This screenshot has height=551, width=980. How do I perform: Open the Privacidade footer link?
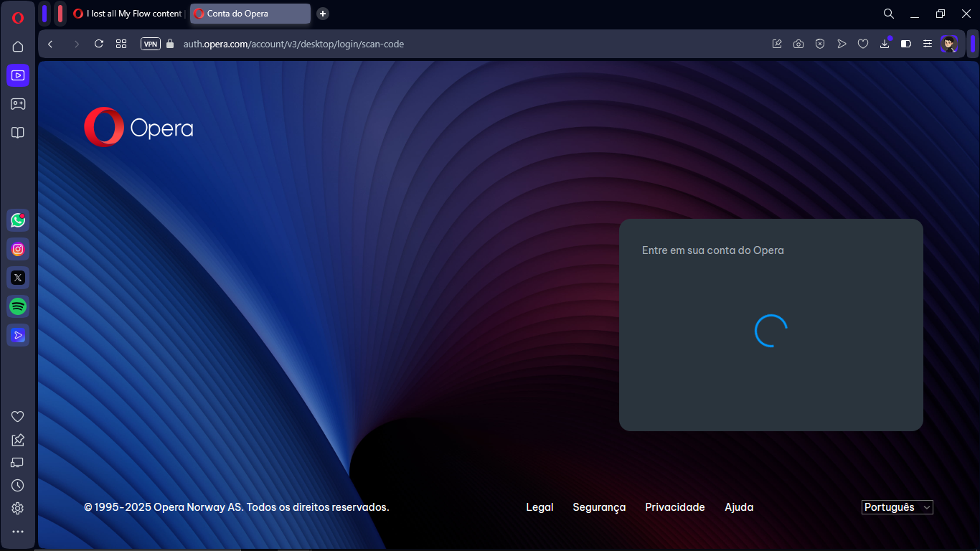(675, 507)
